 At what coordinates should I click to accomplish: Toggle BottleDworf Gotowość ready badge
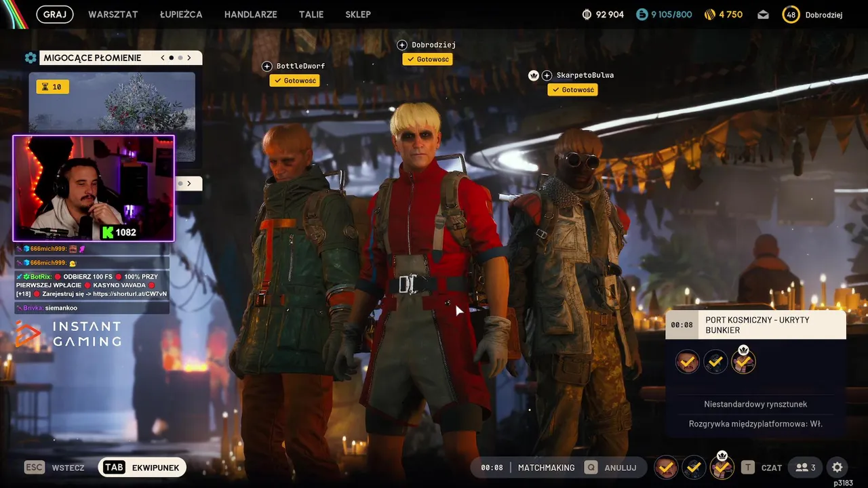[295, 81]
